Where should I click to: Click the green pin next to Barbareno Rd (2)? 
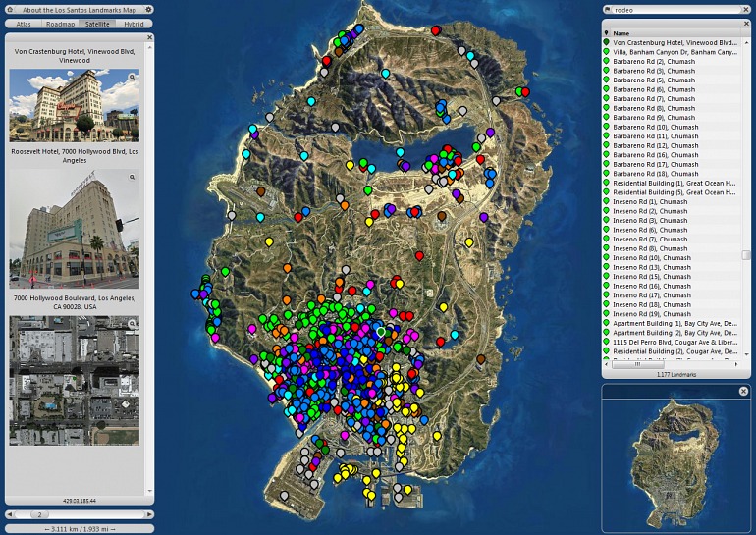click(606, 61)
